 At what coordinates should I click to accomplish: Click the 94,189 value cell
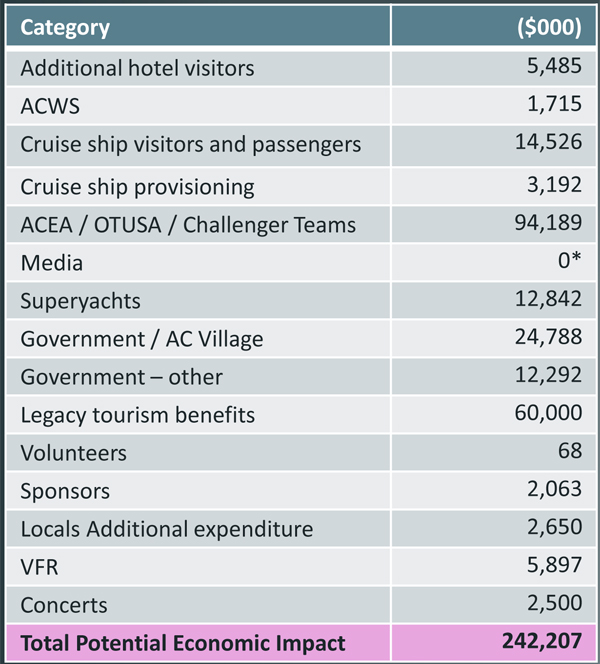(548, 225)
